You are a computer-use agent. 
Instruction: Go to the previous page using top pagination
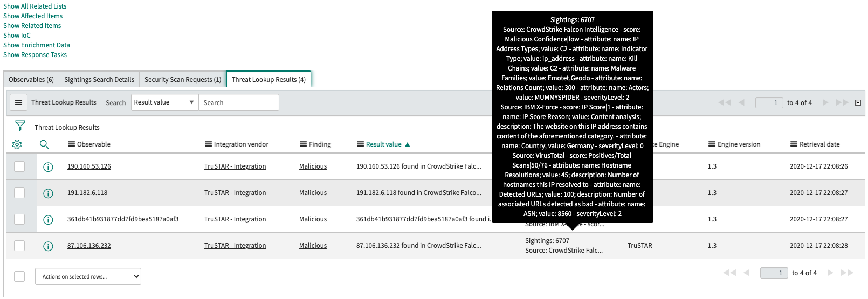click(x=741, y=102)
